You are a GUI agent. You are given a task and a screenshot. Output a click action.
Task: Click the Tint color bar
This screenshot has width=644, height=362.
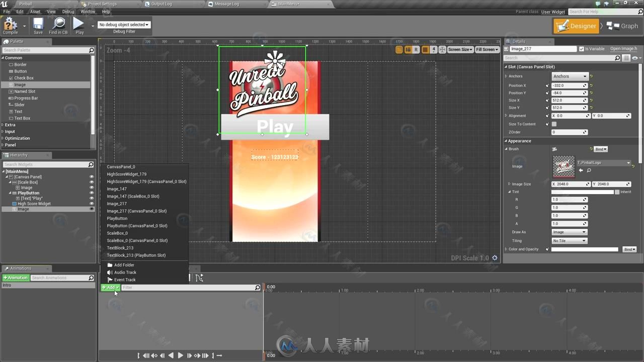coord(583,192)
